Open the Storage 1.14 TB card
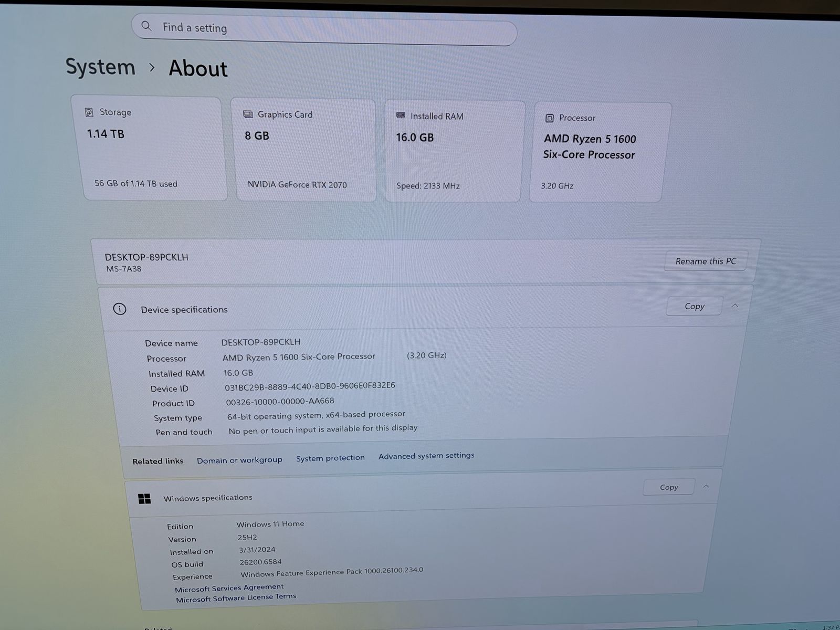Image resolution: width=840 pixels, height=630 pixels. [x=150, y=149]
